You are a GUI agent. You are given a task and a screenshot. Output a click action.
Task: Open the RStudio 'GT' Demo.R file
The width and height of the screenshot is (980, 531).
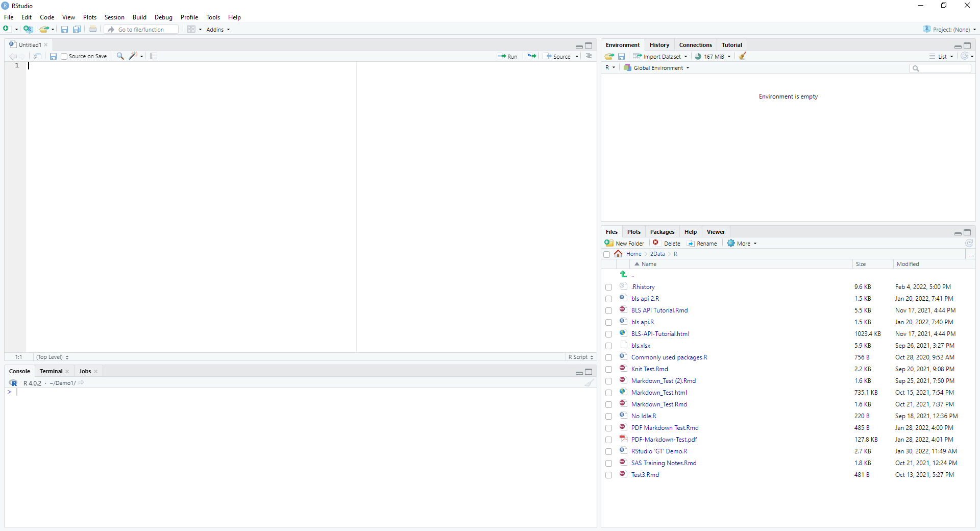(x=659, y=451)
